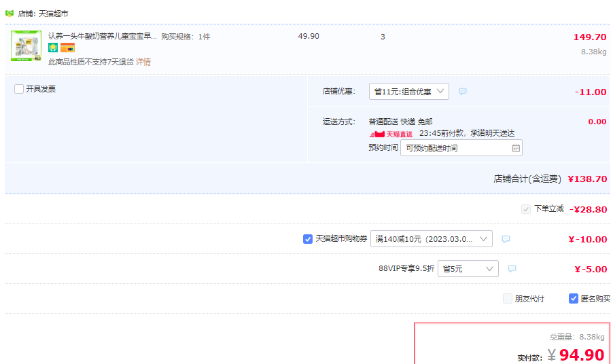Click the unit price 49.90
The height and width of the screenshot is (364, 613).
pos(309,36)
